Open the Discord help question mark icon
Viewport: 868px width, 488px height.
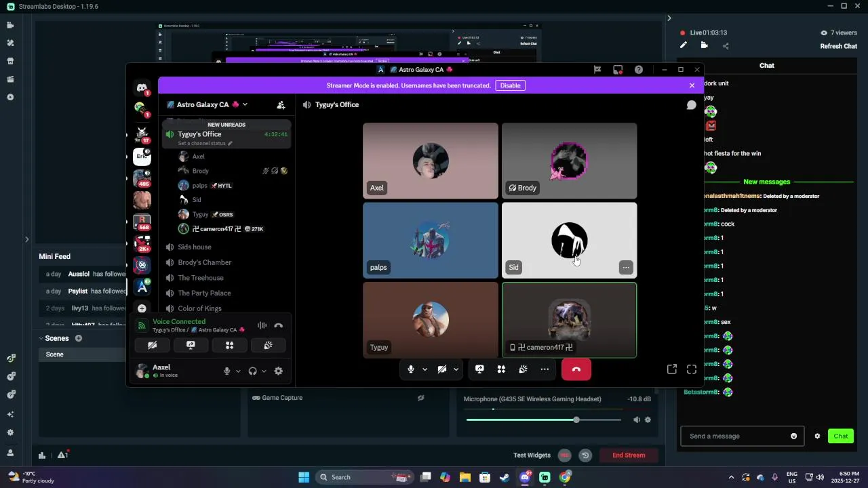pos(639,69)
